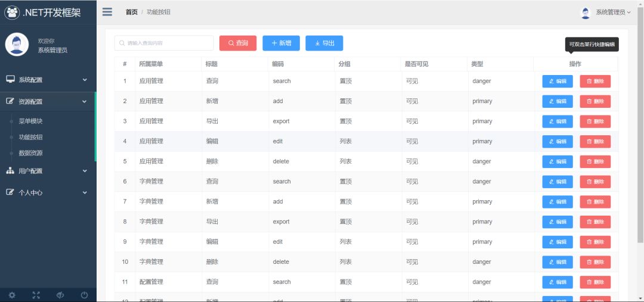Viewport: 644px width, 302px height.
Task: Delete row 7 字典管理 add
Action: pyautogui.click(x=595, y=202)
